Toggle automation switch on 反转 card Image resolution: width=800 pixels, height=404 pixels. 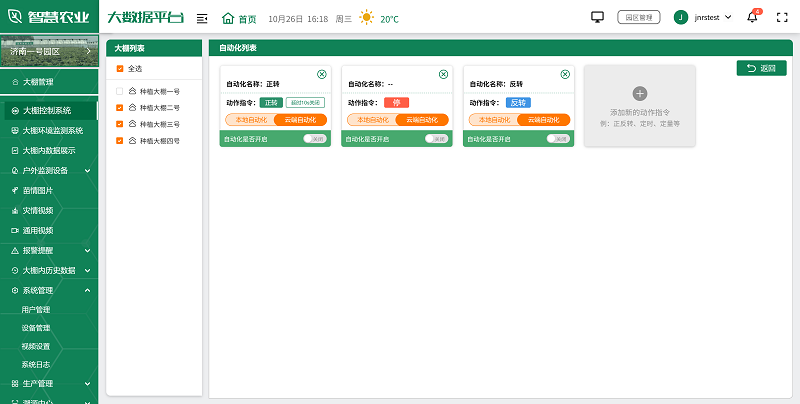[x=558, y=139]
